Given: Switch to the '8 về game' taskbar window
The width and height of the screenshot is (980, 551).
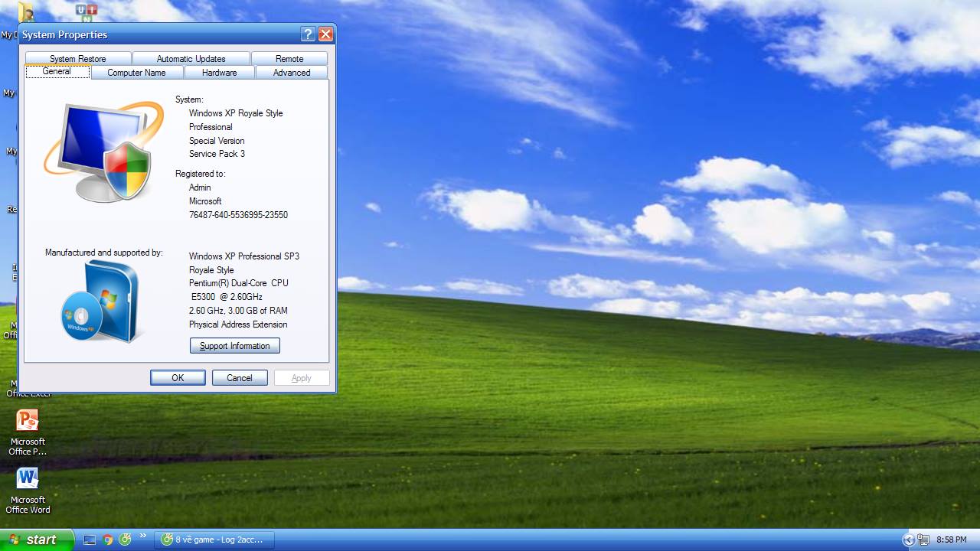Looking at the screenshot, I should click(214, 540).
